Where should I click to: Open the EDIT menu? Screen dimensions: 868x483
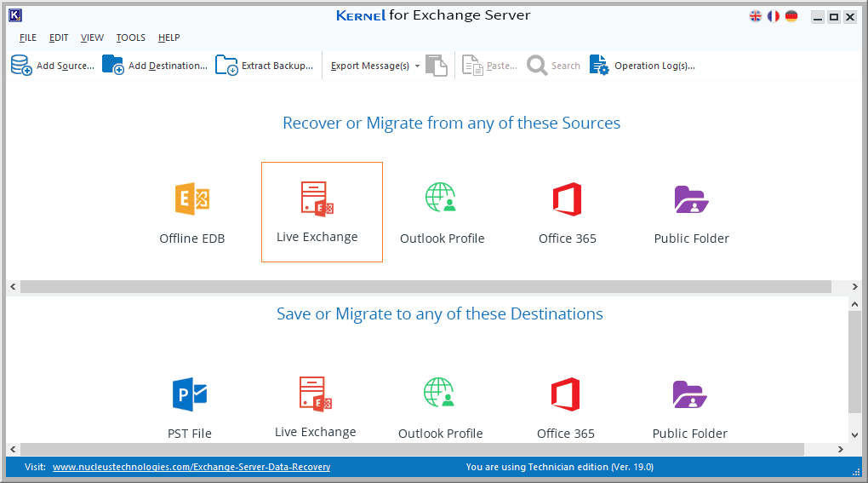59,37
